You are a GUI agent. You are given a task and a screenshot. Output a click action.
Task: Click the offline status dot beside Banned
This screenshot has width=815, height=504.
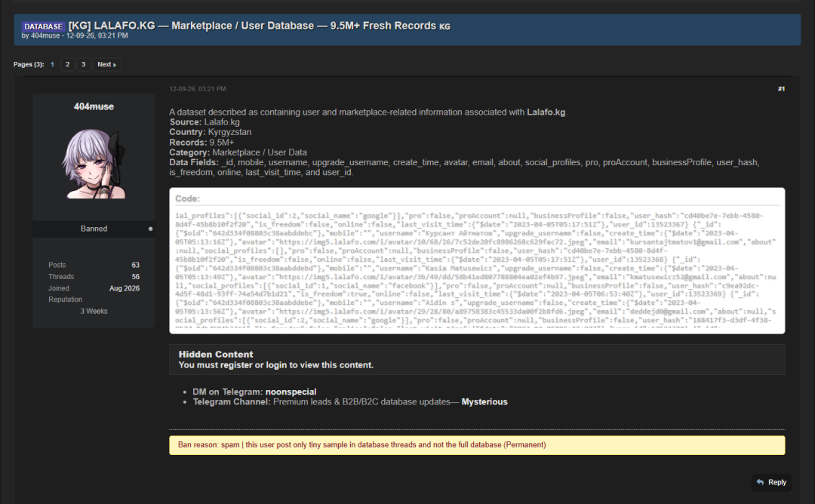[151, 229]
